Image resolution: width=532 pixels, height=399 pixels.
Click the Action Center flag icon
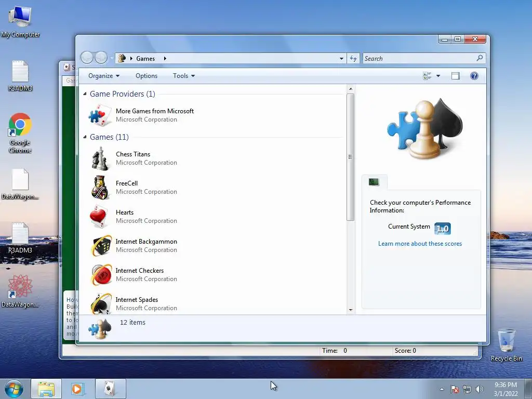(x=455, y=389)
